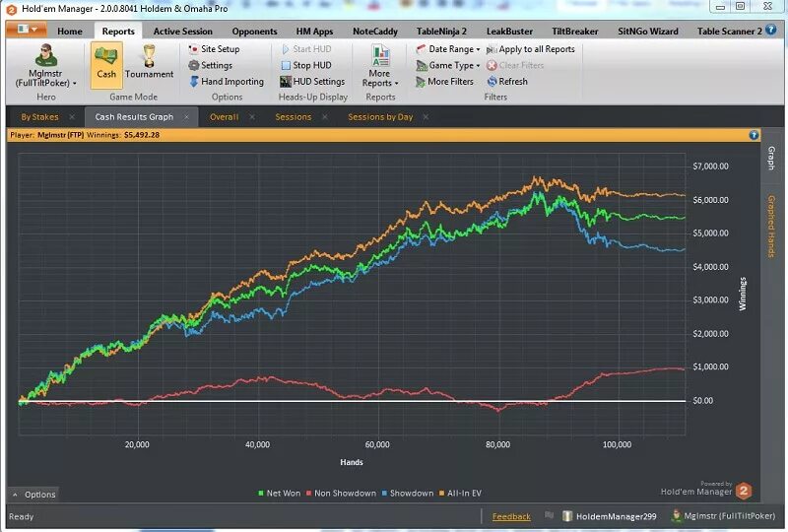Open the HM Apps tab

(x=314, y=32)
